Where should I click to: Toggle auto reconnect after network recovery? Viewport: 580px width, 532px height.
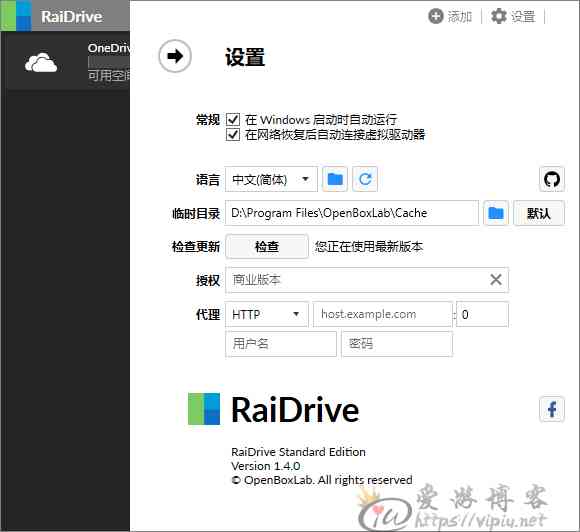(x=233, y=135)
